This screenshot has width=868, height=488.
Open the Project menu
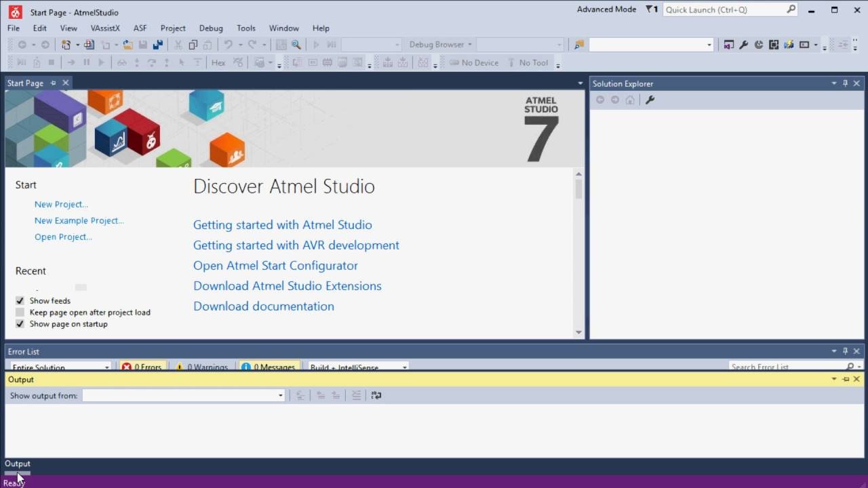tap(173, 28)
